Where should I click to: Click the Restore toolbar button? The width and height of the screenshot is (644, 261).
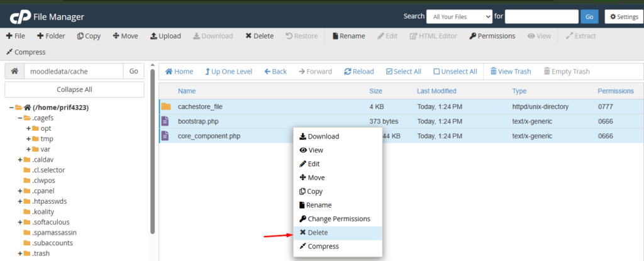(301, 36)
